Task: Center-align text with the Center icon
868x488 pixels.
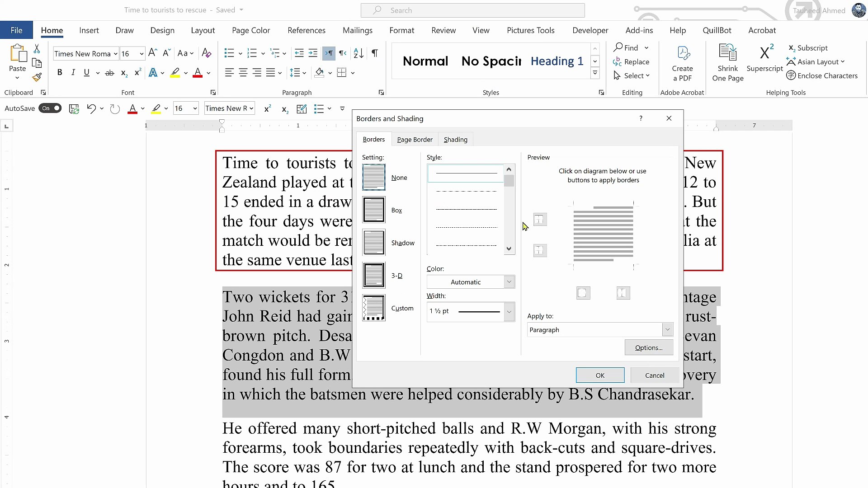Action: point(243,72)
